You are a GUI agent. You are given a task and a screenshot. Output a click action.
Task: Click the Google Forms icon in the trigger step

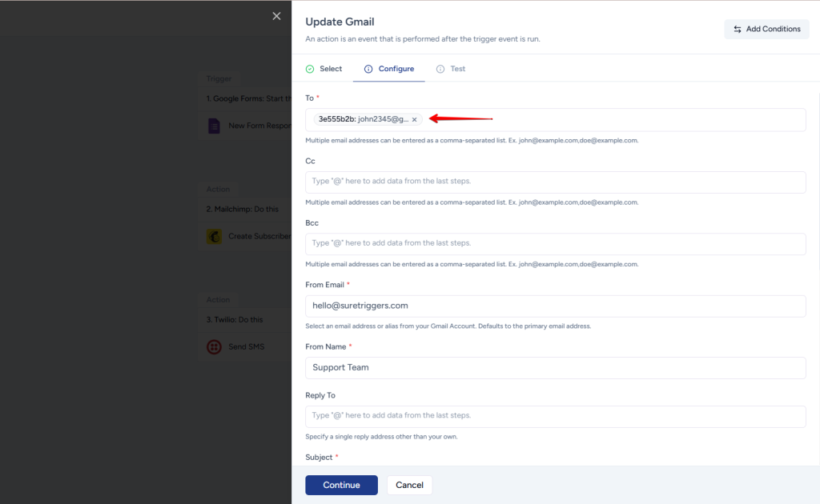(214, 126)
